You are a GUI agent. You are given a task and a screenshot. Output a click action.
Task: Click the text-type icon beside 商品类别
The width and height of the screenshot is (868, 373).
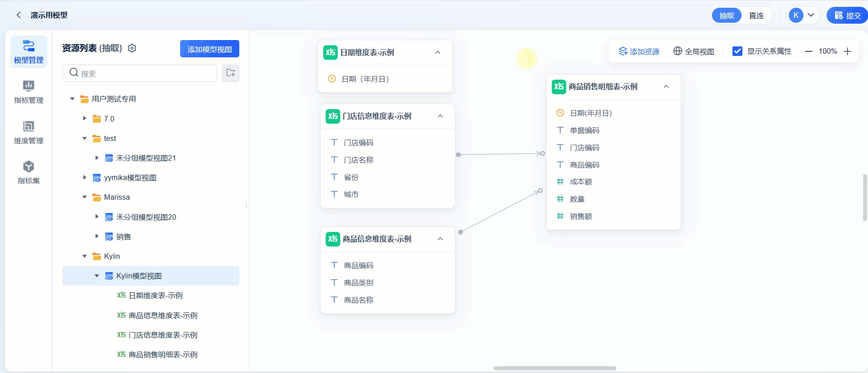click(x=334, y=282)
